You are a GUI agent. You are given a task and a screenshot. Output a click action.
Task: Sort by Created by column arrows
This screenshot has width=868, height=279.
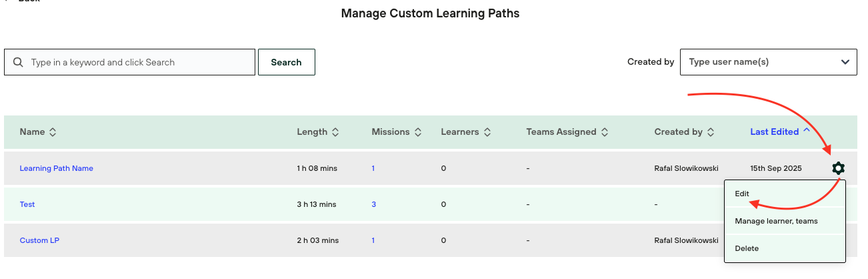point(711,132)
